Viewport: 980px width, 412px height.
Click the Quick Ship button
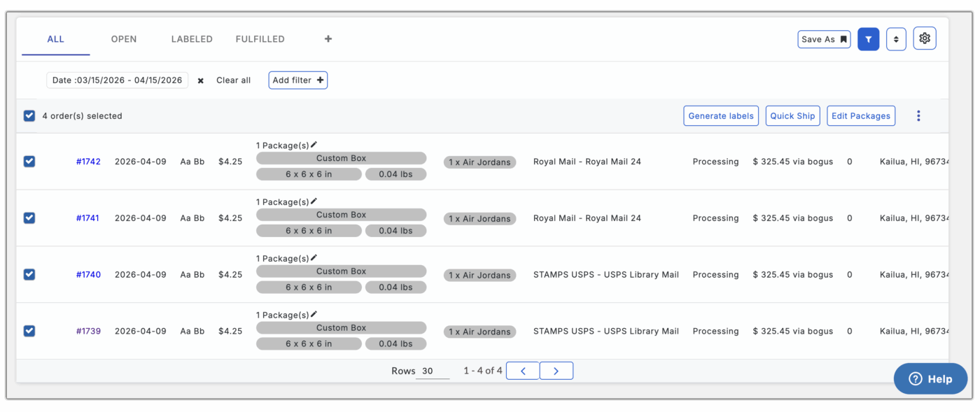pos(792,116)
